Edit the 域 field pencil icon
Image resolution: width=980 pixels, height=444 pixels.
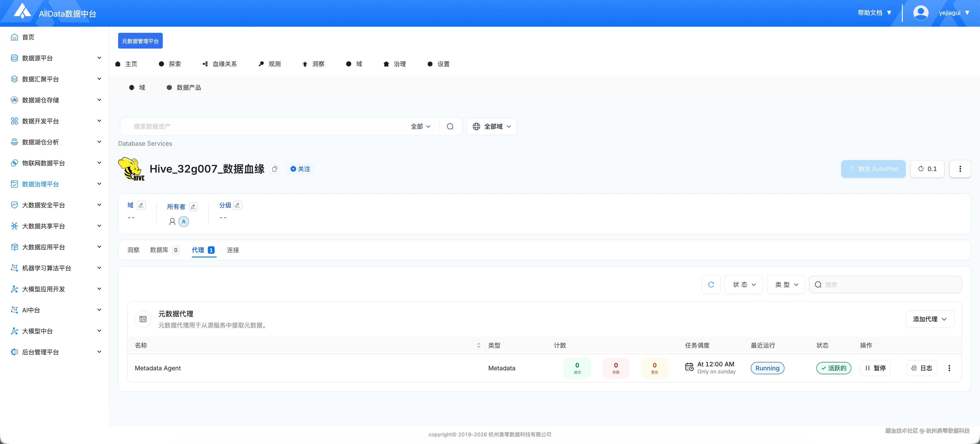pos(141,205)
